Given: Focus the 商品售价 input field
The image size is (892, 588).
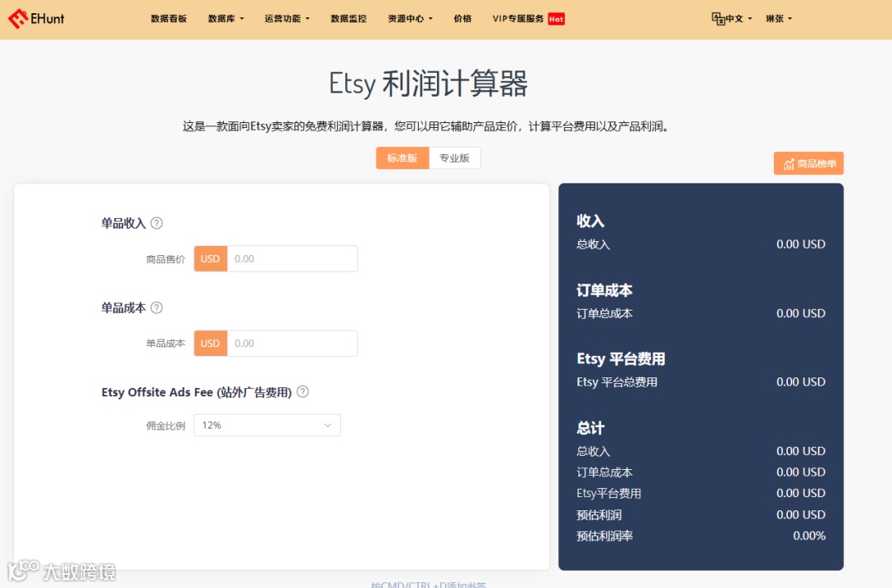Looking at the screenshot, I should (x=292, y=258).
